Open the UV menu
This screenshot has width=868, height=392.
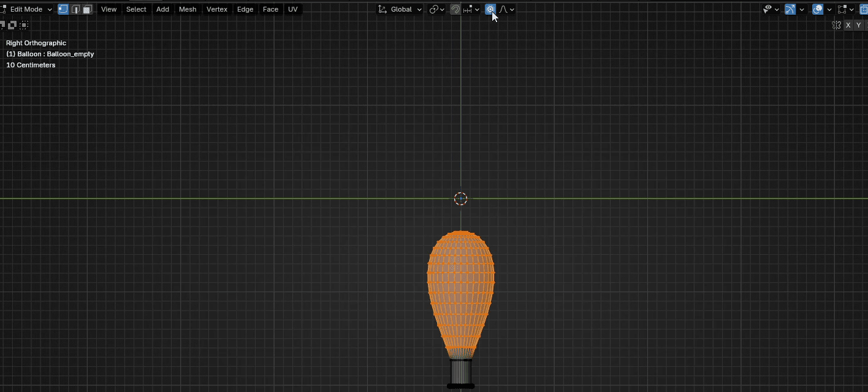click(293, 9)
